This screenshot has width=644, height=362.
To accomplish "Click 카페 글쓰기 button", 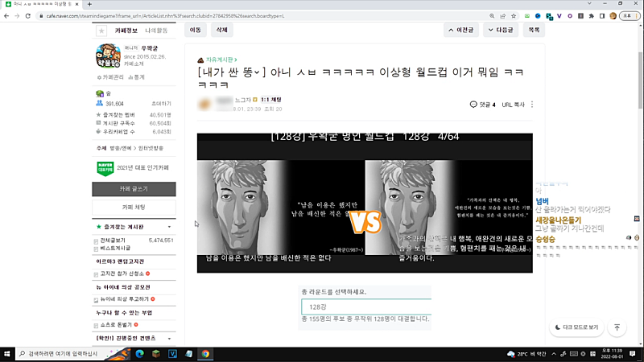I will (134, 189).
